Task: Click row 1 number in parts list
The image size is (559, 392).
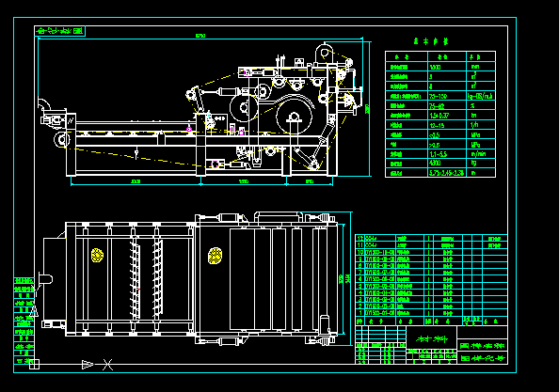Action: tap(360, 313)
